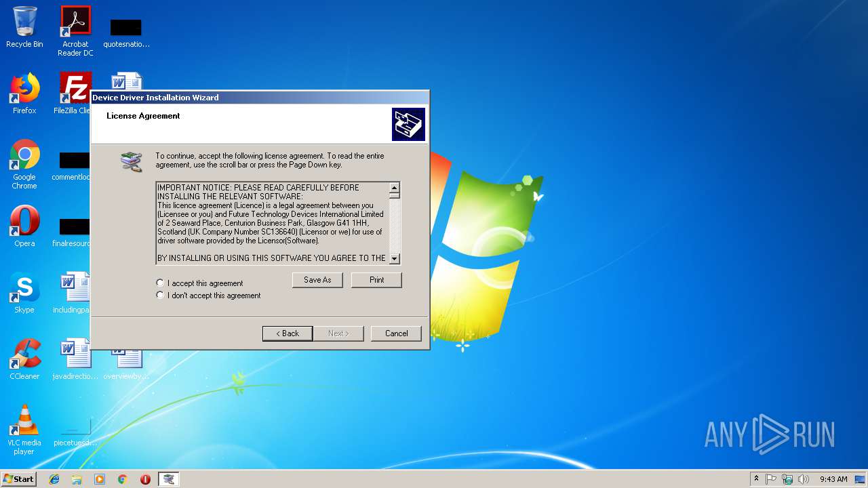Click the 9:43 AM taskbar clock

(x=833, y=479)
